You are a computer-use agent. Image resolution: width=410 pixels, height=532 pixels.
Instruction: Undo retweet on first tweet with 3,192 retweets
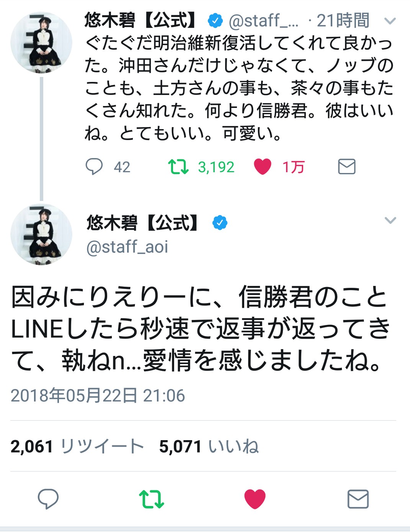click(x=178, y=167)
